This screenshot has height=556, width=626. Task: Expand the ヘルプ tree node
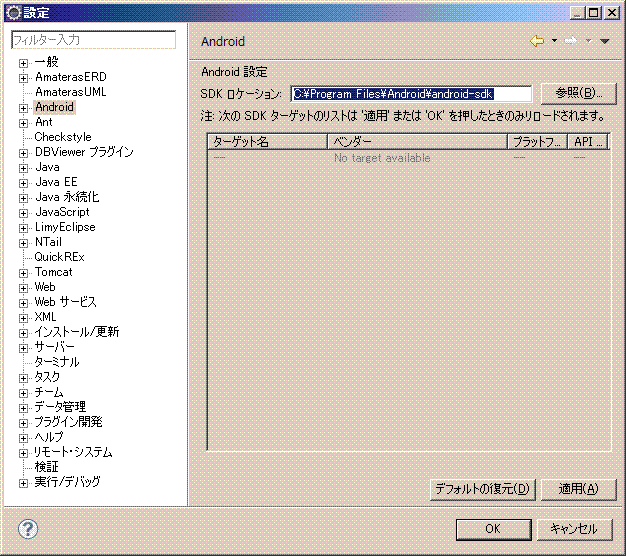pyautogui.click(x=23, y=438)
